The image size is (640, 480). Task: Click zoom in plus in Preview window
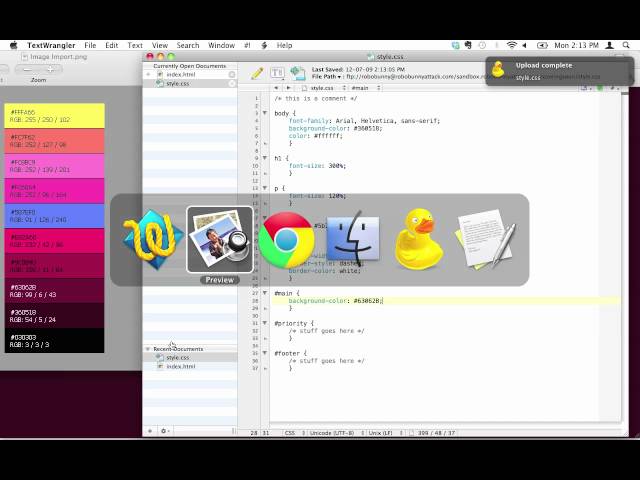[x=50, y=70]
